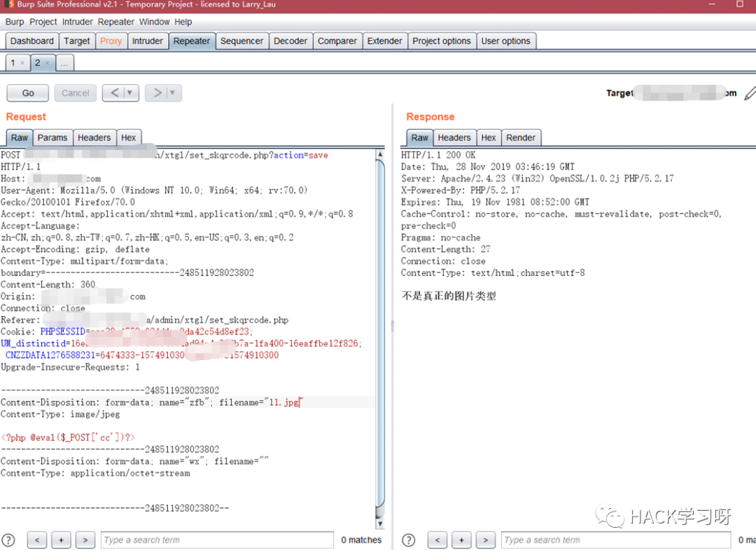Open the Project options tab
The image size is (756, 550).
click(x=442, y=41)
